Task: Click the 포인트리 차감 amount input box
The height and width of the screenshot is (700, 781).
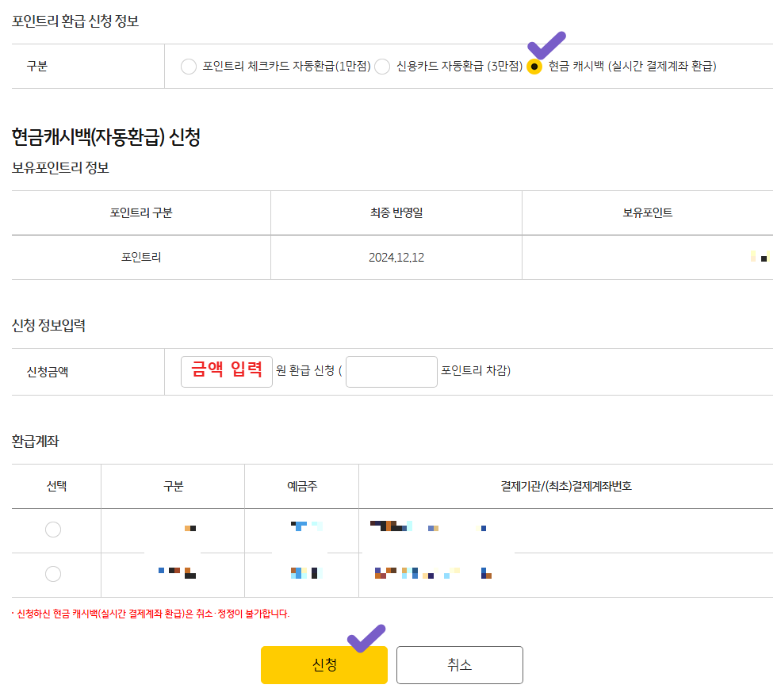Action: [391, 371]
